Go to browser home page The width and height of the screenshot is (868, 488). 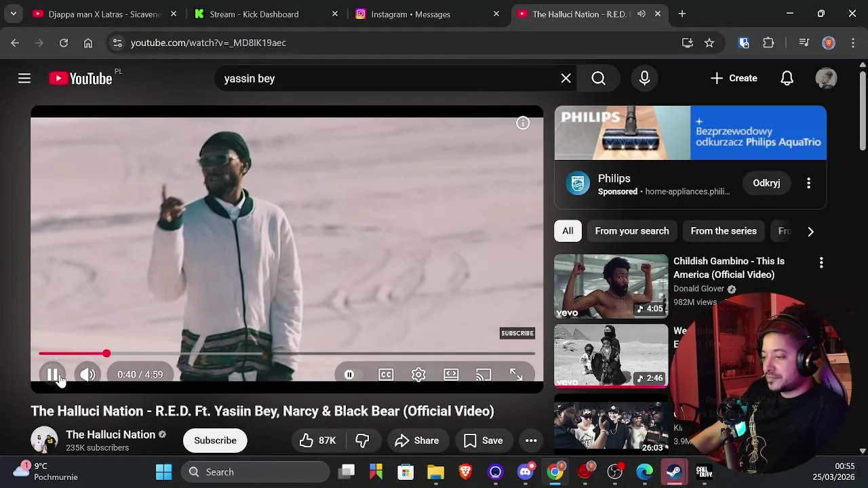pyautogui.click(x=88, y=43)
